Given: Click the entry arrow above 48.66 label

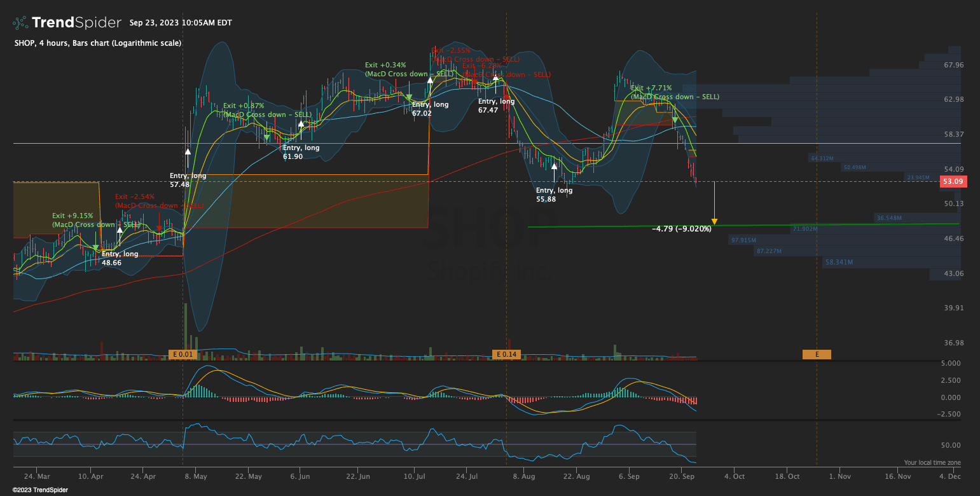Looking at the screenshot, I should click(x=120, y=230).
